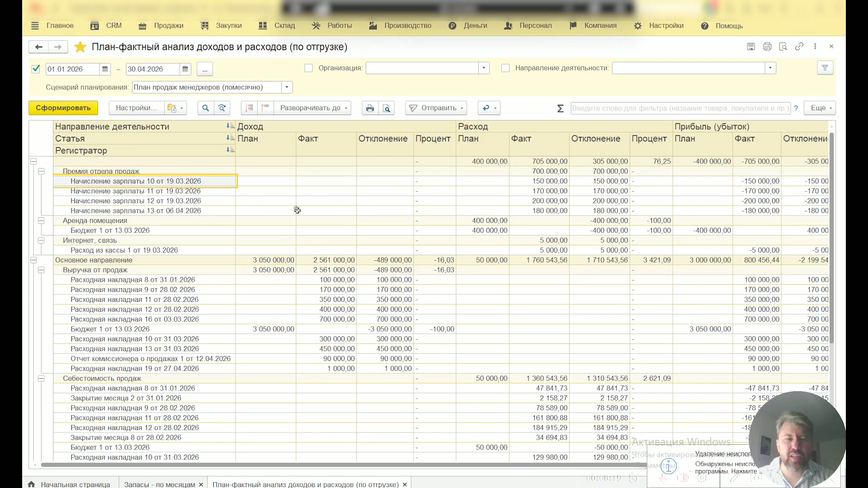Enable the Организация filter checkbox

308,68
